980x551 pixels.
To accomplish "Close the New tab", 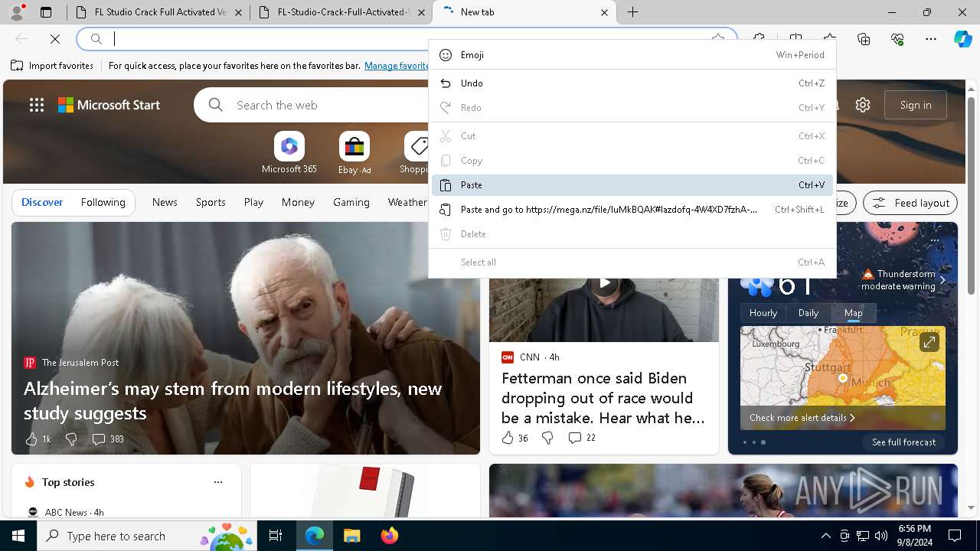I will coord(604,12).
